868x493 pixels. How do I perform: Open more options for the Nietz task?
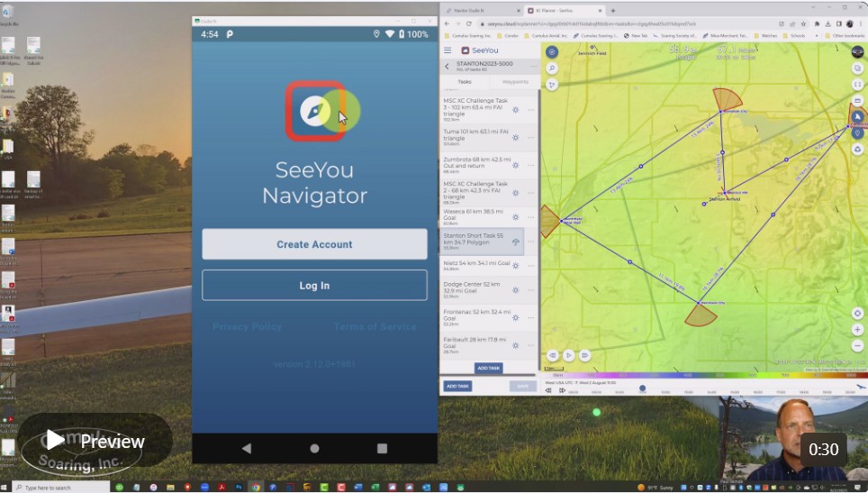(x=531, y=266)
